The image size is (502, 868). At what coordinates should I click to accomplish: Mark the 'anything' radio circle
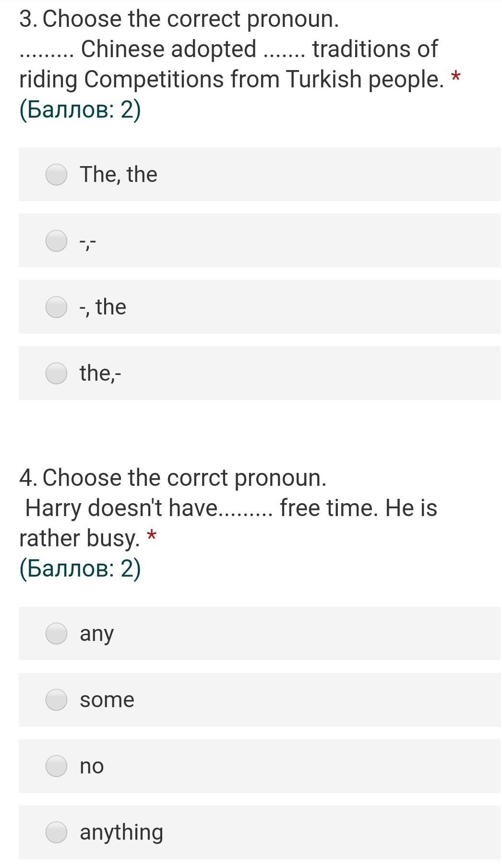[56, 832]
